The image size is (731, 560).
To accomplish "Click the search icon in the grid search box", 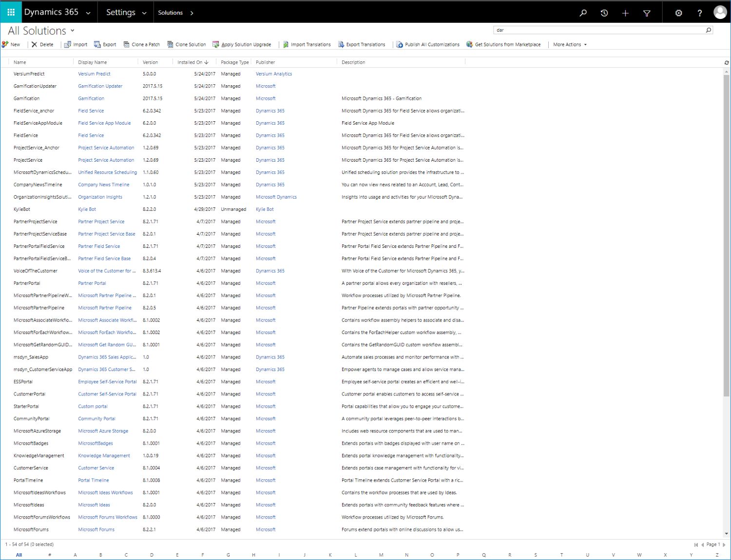I will [x=709, y=30].
